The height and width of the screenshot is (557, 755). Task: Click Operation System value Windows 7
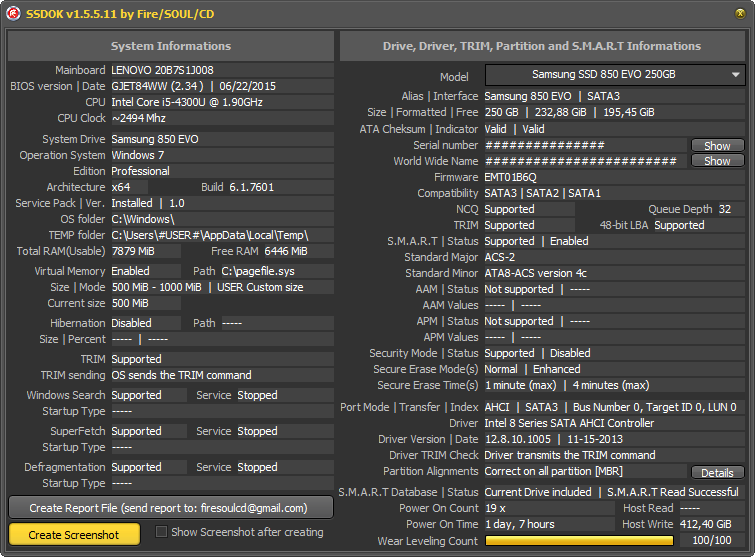[138, 155]
